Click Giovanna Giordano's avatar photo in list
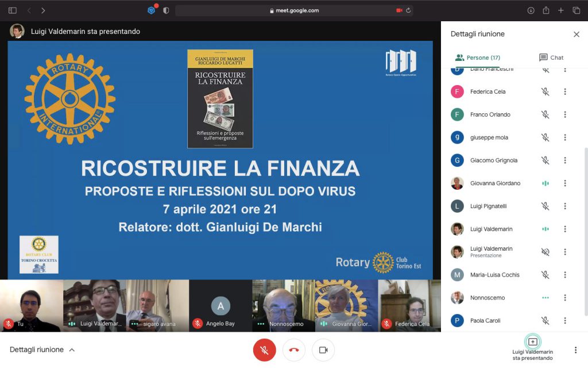 point(457,183)
